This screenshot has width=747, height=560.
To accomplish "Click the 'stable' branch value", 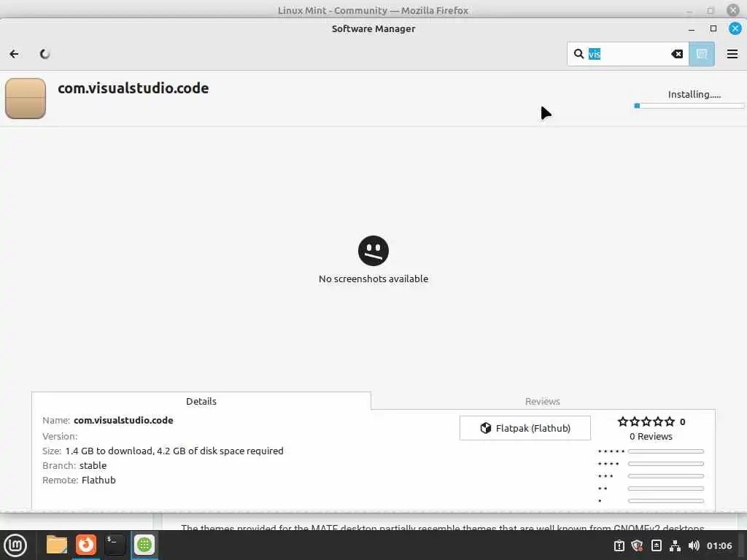I will pos(93,465).
